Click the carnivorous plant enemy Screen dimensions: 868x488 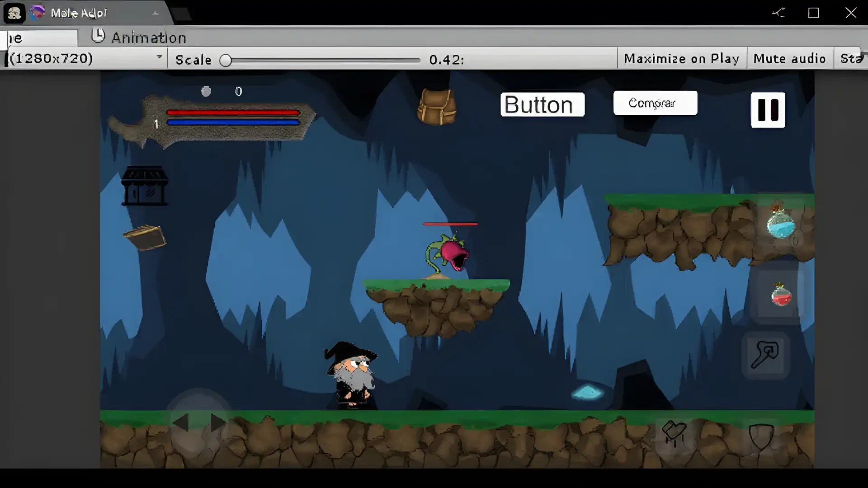click(448, 254)
